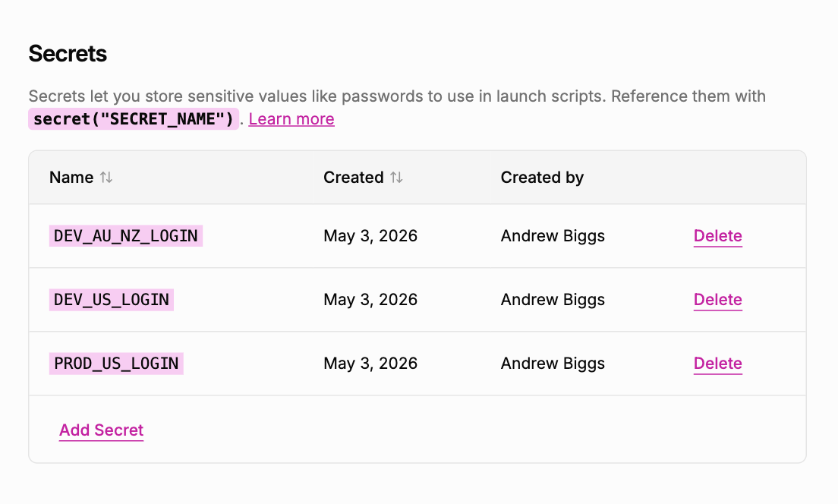Click the created date in PROD_US_LOGIN row
The height and width of the screenshot is (504, 838).
pos(370,364)
